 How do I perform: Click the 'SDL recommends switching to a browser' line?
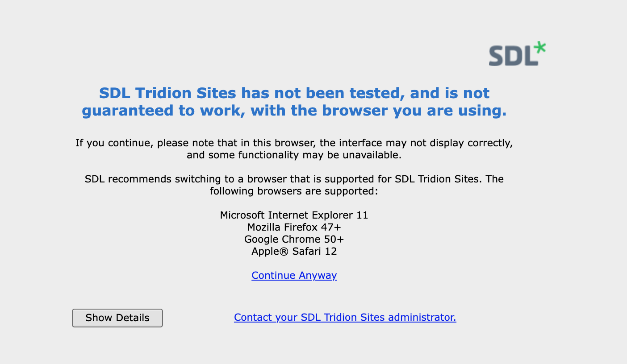click(x=294, y=179)
